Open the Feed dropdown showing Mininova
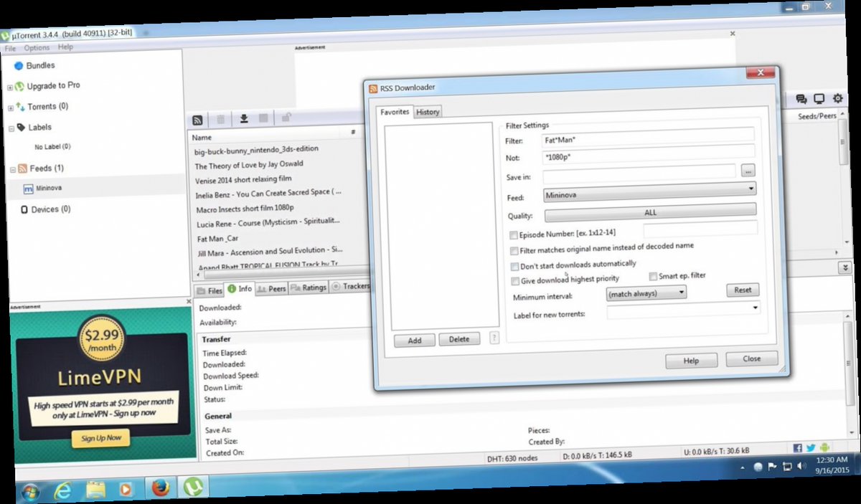The image size is (861, 504). 650,191
